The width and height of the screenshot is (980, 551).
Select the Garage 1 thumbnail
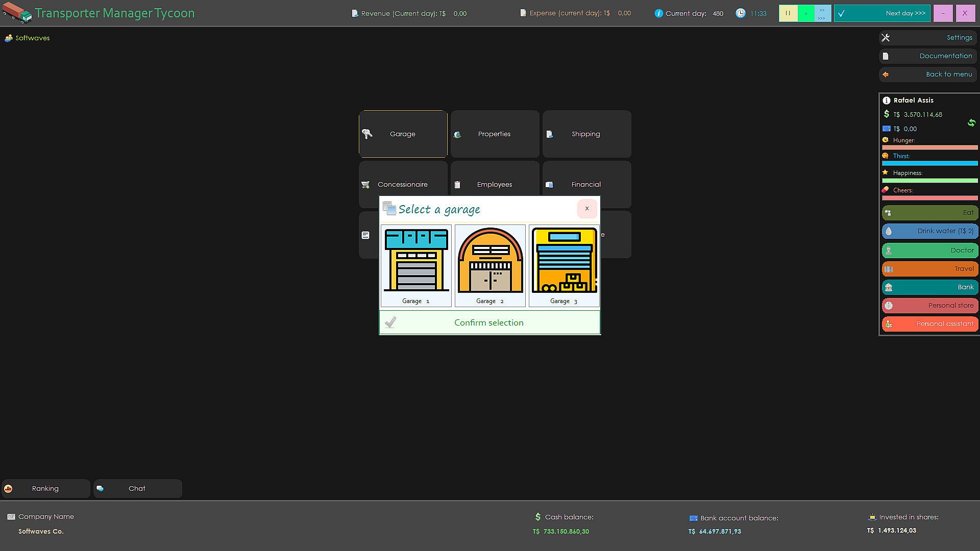416,265
